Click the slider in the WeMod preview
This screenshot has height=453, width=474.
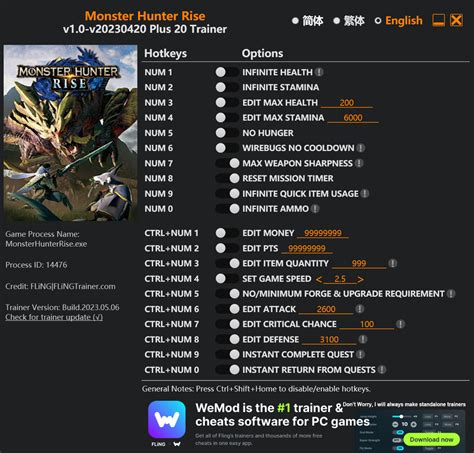[x=401, y=416]
